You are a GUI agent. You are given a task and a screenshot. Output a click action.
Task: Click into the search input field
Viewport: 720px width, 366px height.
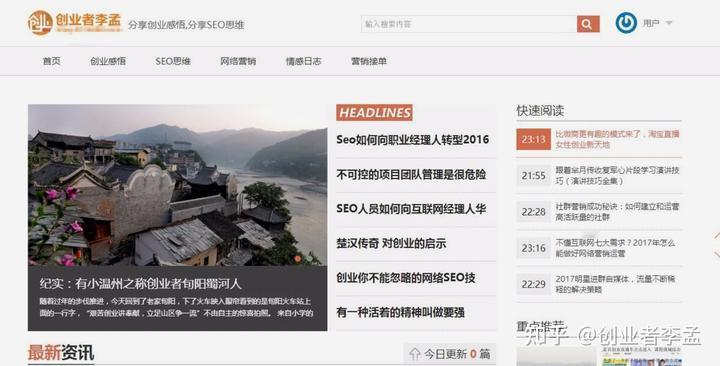pos(469,24)
